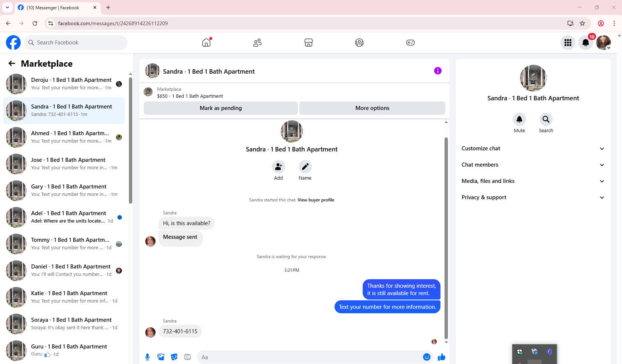Viewport: 622px width, 364px height.
Task: Open conversation information purple icon
Action: click(438, 71)
